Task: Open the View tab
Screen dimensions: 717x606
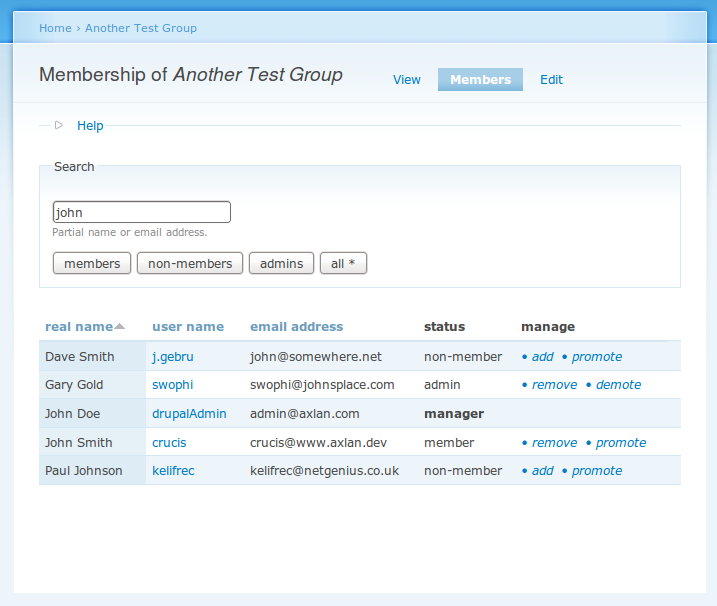Action: coord(407,80)
